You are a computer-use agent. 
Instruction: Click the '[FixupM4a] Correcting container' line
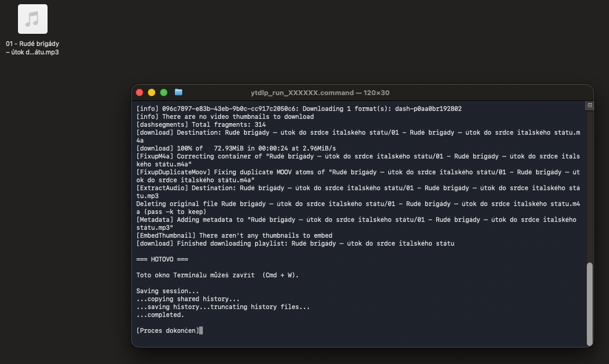(358, 160)
